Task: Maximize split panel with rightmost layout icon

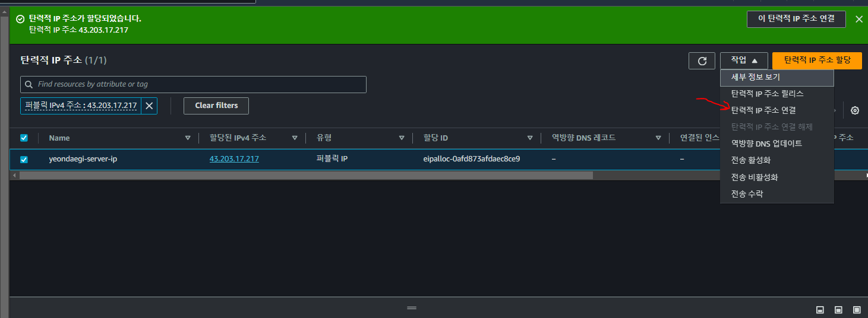Action: point(857,310)
